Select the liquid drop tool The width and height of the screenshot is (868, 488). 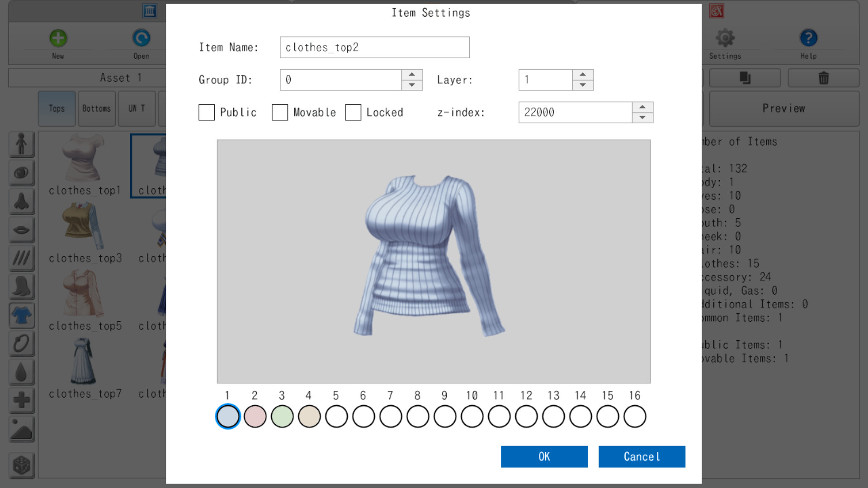pos(21,372)
